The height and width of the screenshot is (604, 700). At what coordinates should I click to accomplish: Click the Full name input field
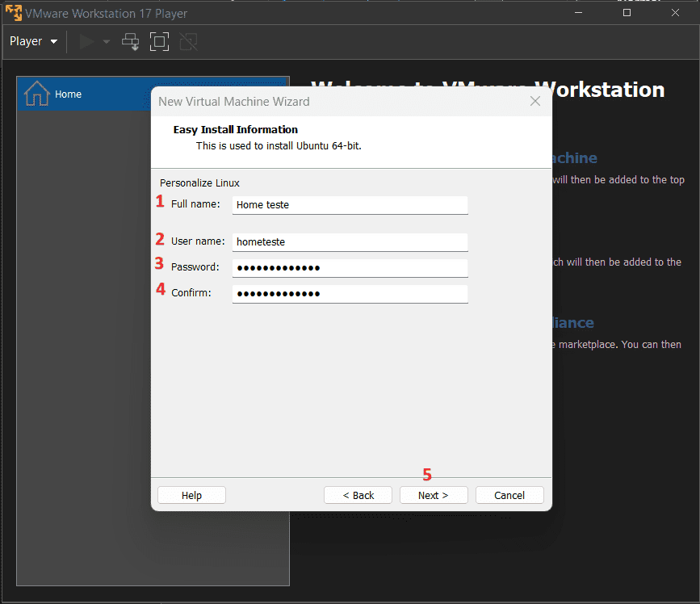350,205
